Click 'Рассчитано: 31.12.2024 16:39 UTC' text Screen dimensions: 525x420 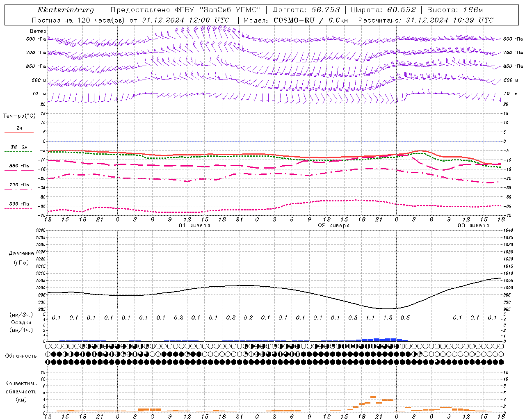point(426,20)
